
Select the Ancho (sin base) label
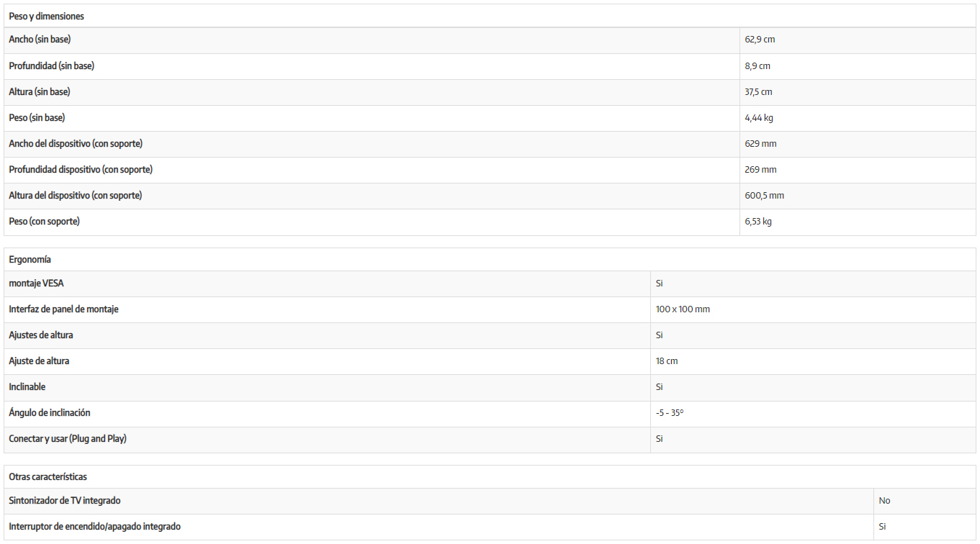coord(40,40)
